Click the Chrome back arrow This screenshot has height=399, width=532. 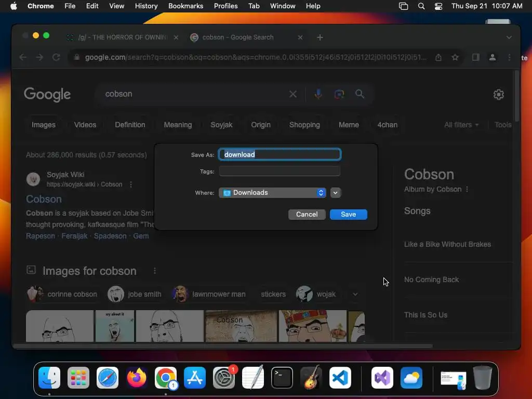[x=23, y=57]
